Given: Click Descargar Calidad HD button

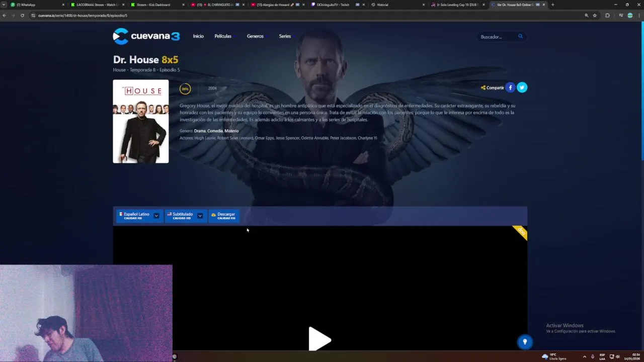Looking at the screenshot, I should click(x=224, y=216).
